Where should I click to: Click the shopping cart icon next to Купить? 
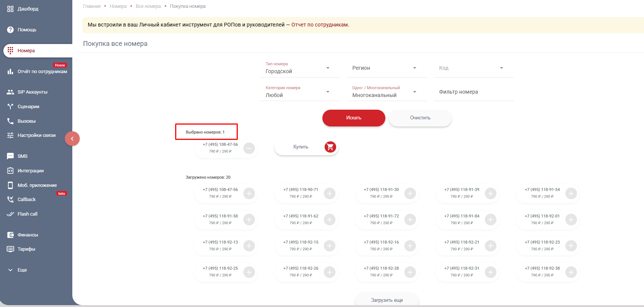[330, 147]
